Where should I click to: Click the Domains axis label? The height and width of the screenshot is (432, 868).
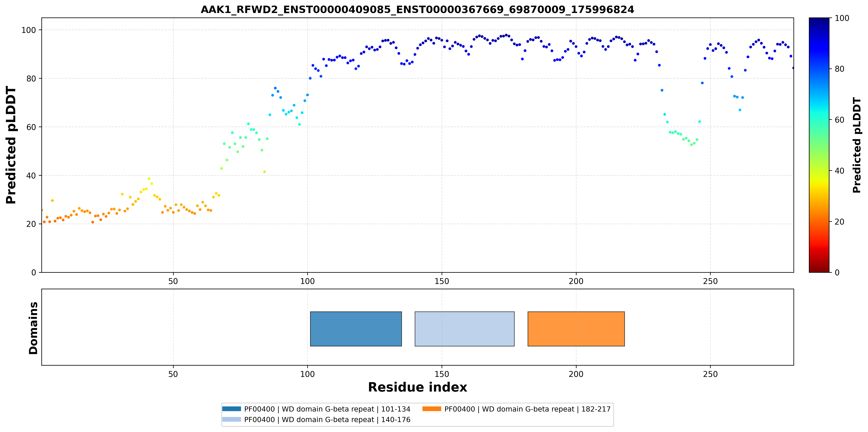point(33,328)
